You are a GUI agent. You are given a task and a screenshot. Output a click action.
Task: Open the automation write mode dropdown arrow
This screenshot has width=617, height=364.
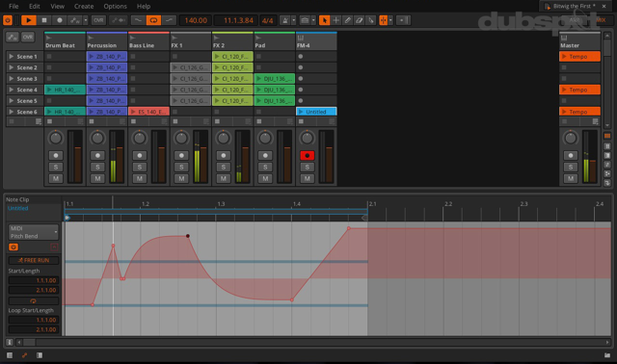pyautogui.click(x=85, y=20)
